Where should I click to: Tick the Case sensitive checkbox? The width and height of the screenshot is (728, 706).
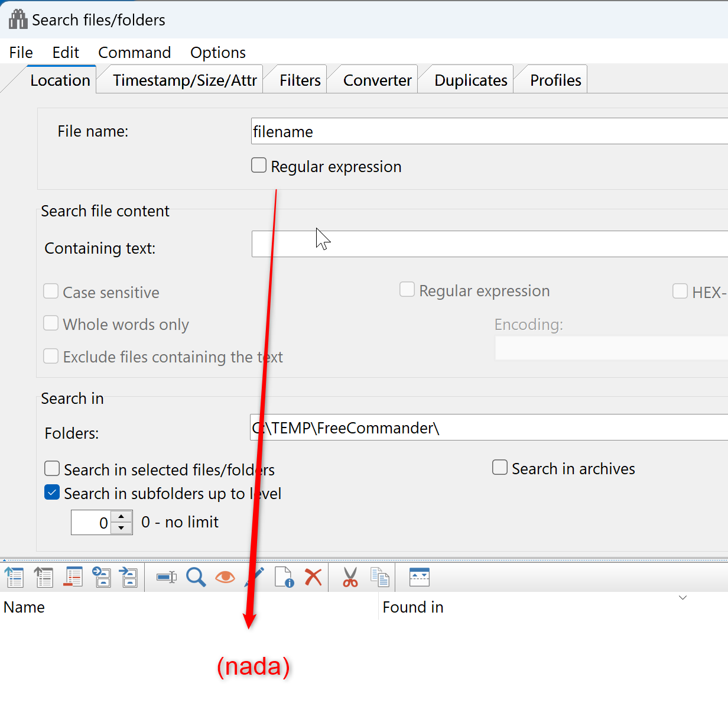click(x=51, y=291)
